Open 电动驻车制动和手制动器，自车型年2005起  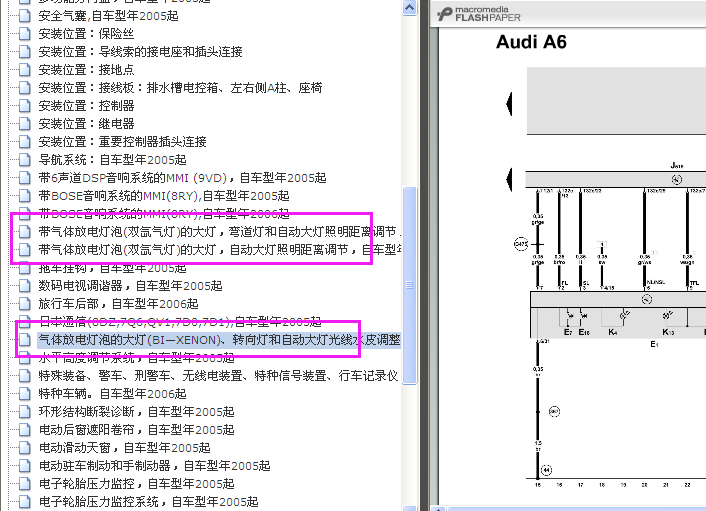pyautogui.click(x=154, y=466)
